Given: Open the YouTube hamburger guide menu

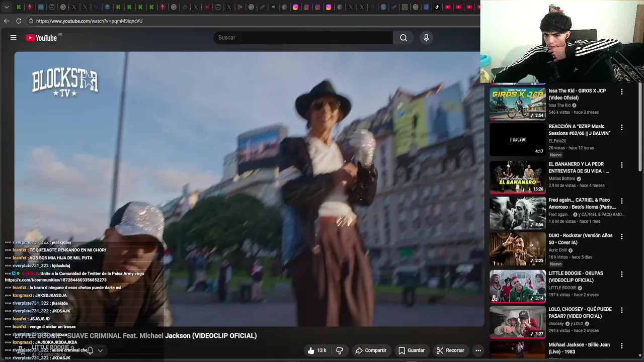Looking at the screenshot, I should coord(14,38).
